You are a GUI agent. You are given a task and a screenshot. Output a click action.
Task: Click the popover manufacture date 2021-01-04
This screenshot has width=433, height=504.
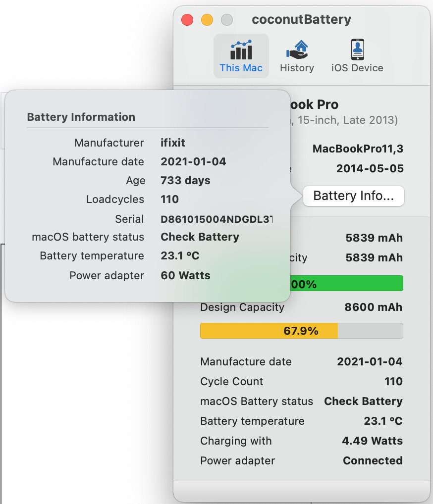[x=193, y=161]
